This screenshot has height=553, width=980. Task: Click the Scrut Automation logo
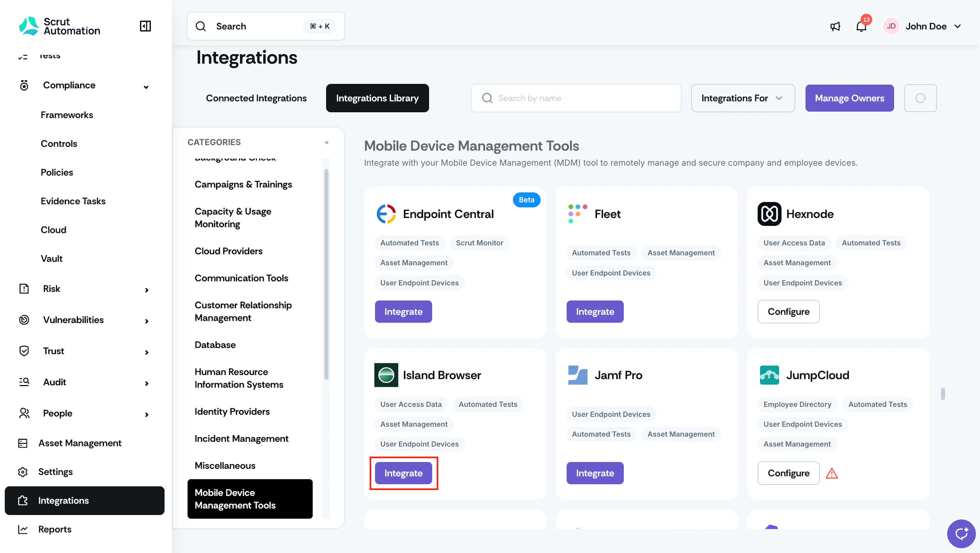[x=60, y=26]
